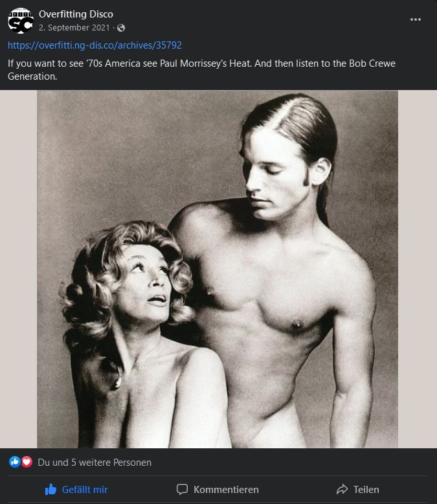Viewport: 437px width, 504px height.
Task: Click the post text mentioning Paul Morrissey's Heat
Action: [194, 63]
